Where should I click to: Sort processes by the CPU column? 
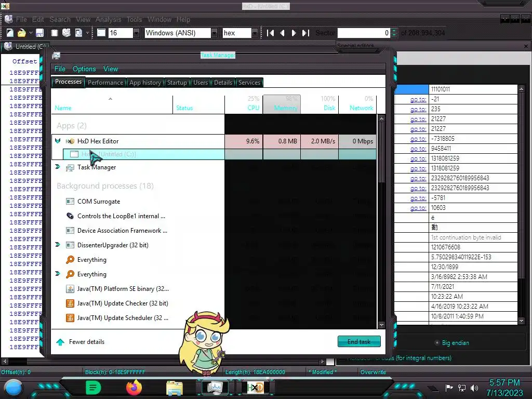pos(244,104)
